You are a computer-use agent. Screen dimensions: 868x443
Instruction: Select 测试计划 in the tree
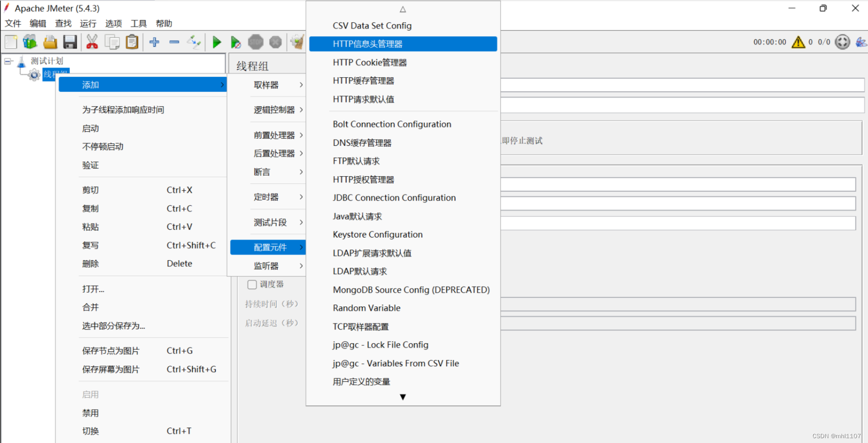[x=47, y=61]
